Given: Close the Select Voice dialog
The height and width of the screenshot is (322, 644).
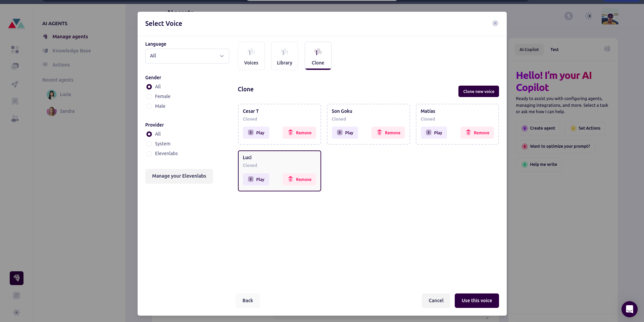Looking at the screenshot, I should point(495,23).
